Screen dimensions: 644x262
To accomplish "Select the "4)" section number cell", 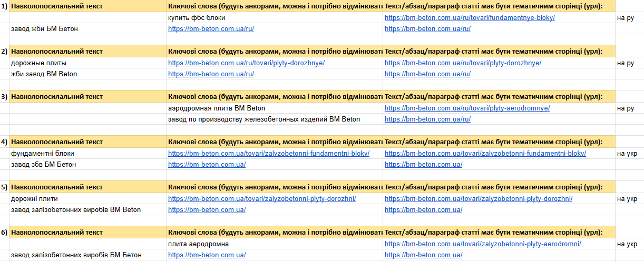I will point(4,142).
